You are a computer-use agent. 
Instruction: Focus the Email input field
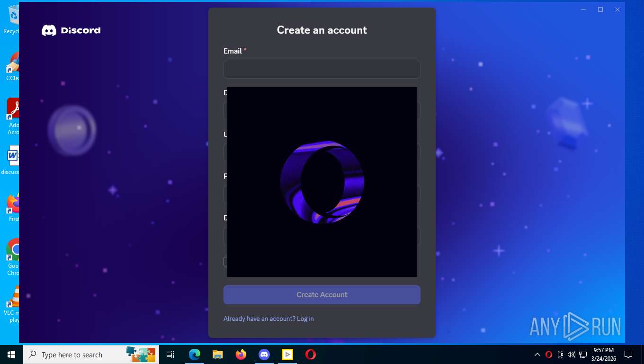pos(322,69)
